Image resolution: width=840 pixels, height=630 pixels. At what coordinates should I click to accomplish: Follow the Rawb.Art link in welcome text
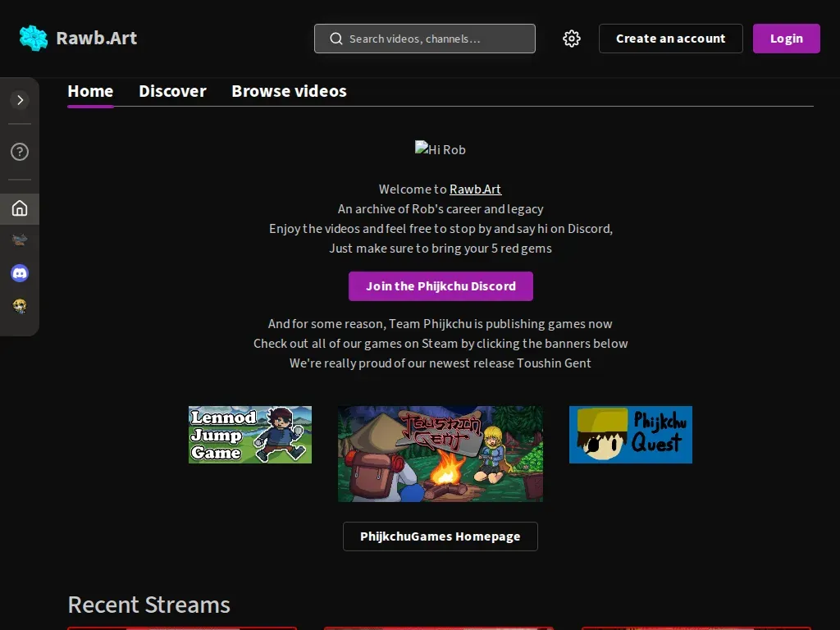coord(475,189)
